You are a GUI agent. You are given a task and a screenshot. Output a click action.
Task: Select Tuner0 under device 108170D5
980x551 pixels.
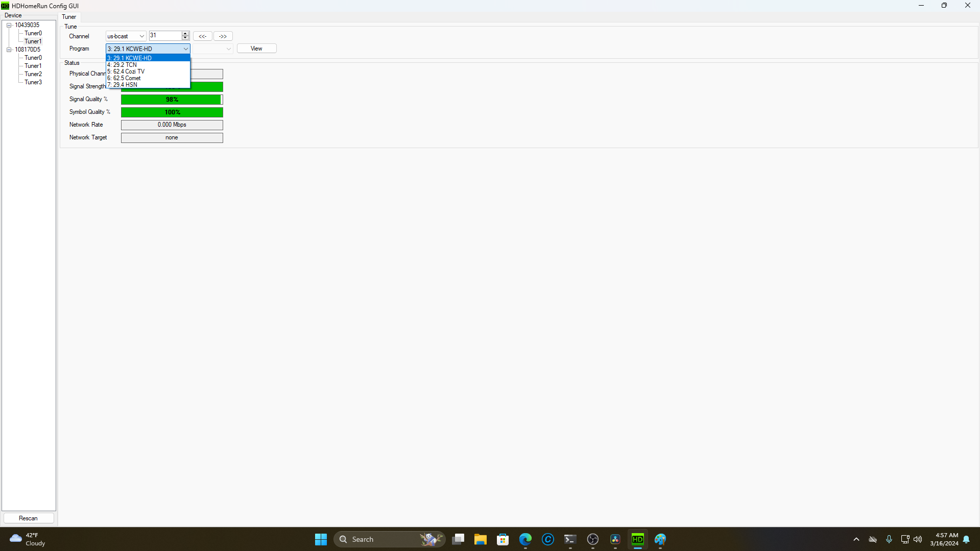tap(33, 58)
